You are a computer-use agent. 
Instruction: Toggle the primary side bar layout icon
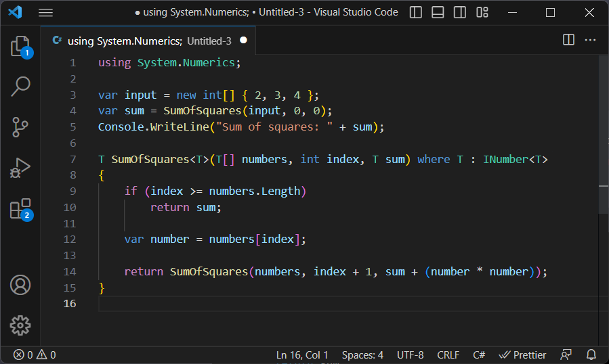point(415,12)
